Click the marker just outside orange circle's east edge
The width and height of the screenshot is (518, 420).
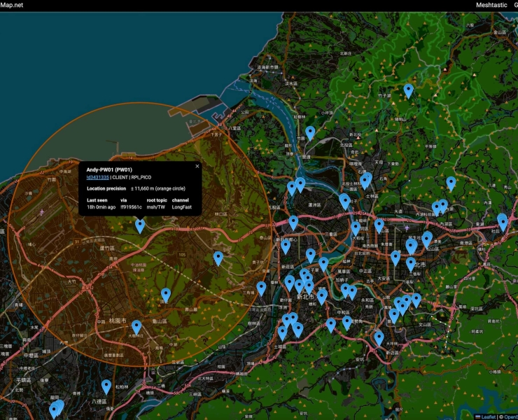point(261,288)
